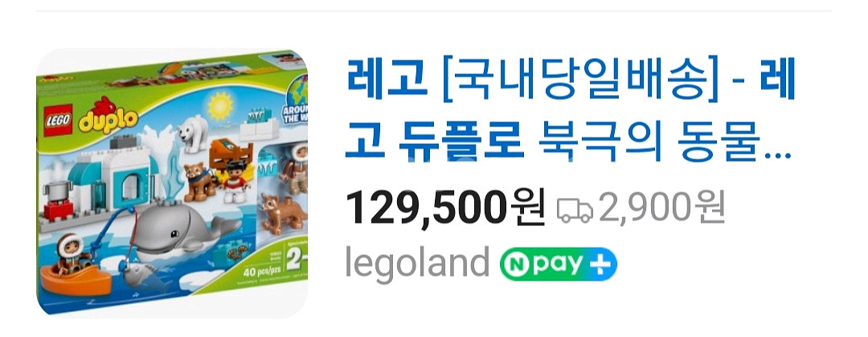Click the green Npay plus badge

coord(558,265)
